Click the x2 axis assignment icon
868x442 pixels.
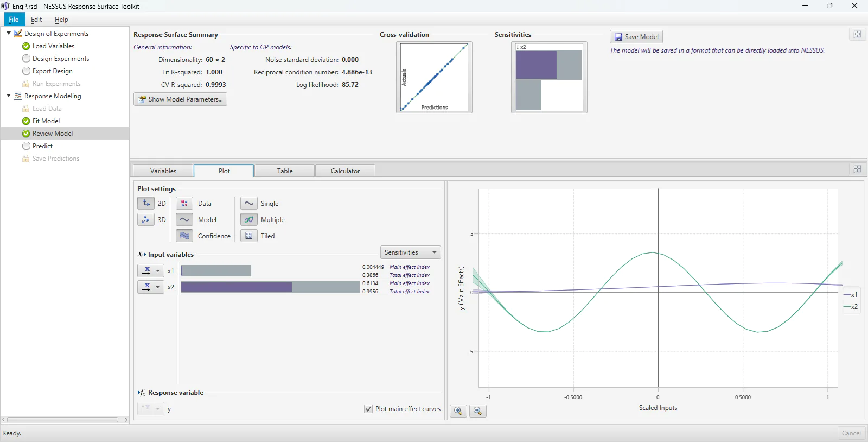point(146,287)
